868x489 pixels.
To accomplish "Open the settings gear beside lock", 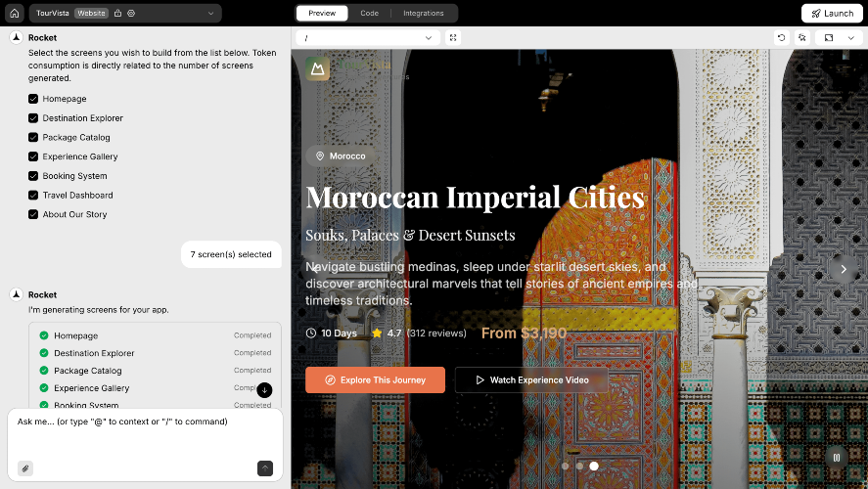I will pyautogui.click(x=131, y=14).
